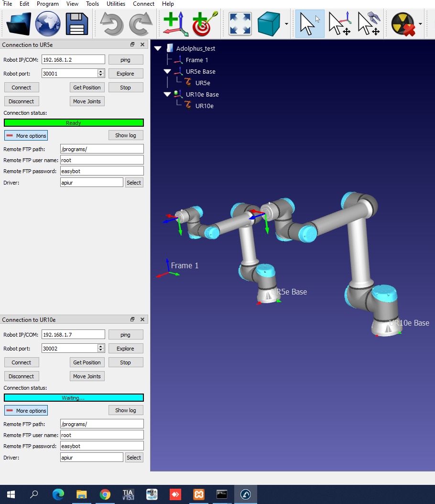This screenshot has height=504, width=435.
Task: Add a new target icon
Action: click(205, 23)
